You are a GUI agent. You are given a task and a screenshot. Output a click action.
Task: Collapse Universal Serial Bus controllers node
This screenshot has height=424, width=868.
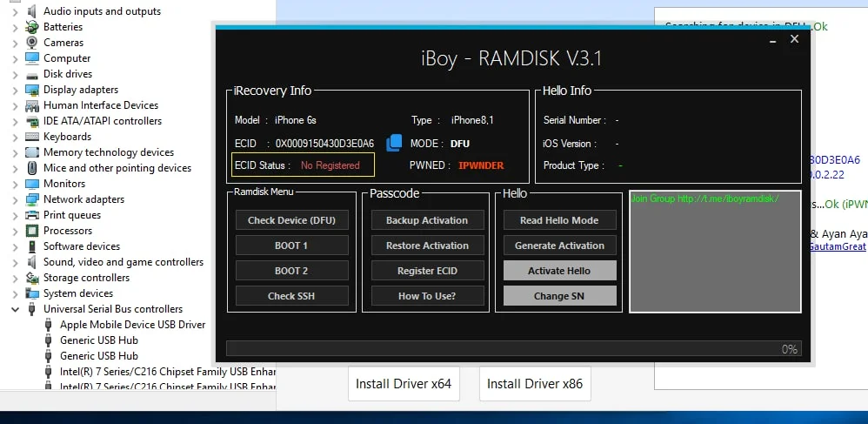(x=15, y=309)
